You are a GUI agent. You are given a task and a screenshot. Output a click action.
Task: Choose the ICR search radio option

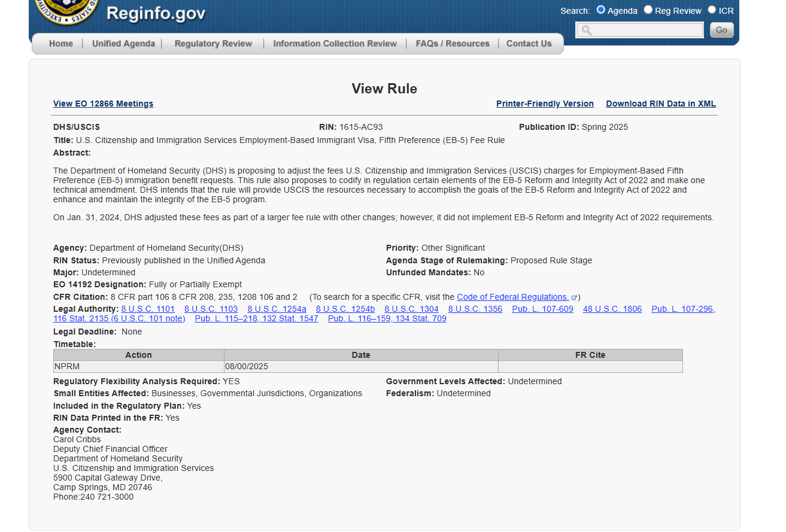(712, 10)
